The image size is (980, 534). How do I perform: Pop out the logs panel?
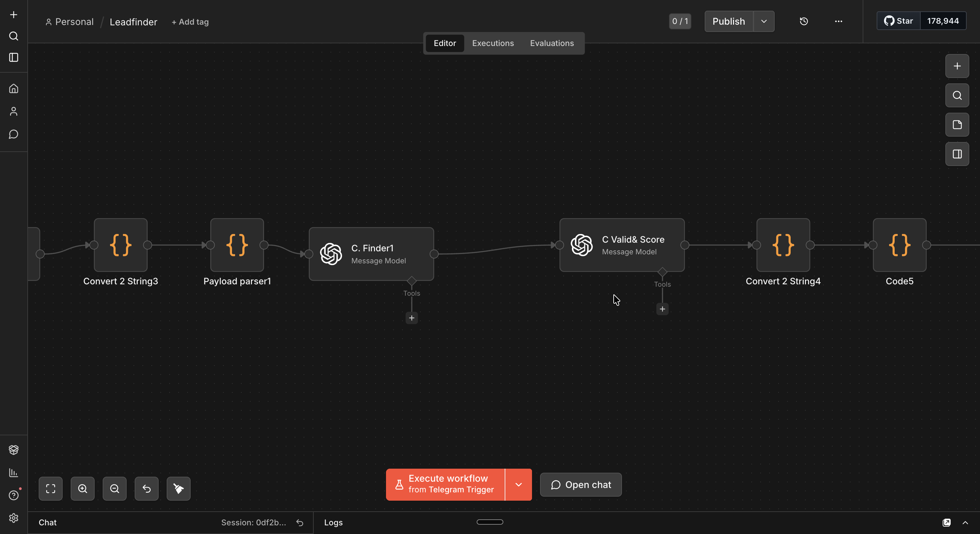coord(947,523)
